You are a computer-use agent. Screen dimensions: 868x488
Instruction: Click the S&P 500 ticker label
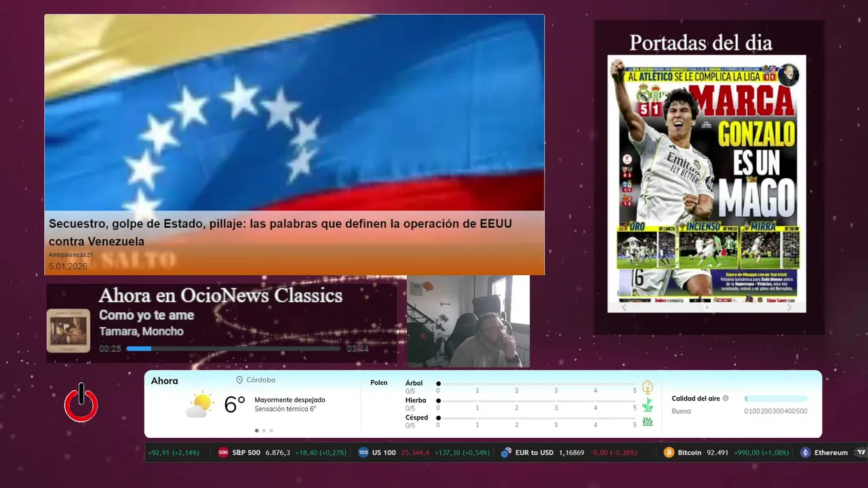246,452
